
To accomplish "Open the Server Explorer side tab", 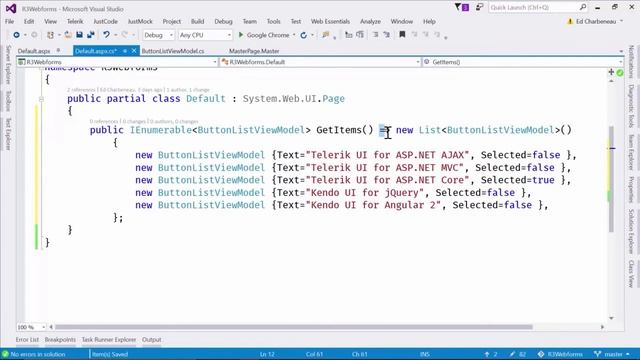I will 8,64.
